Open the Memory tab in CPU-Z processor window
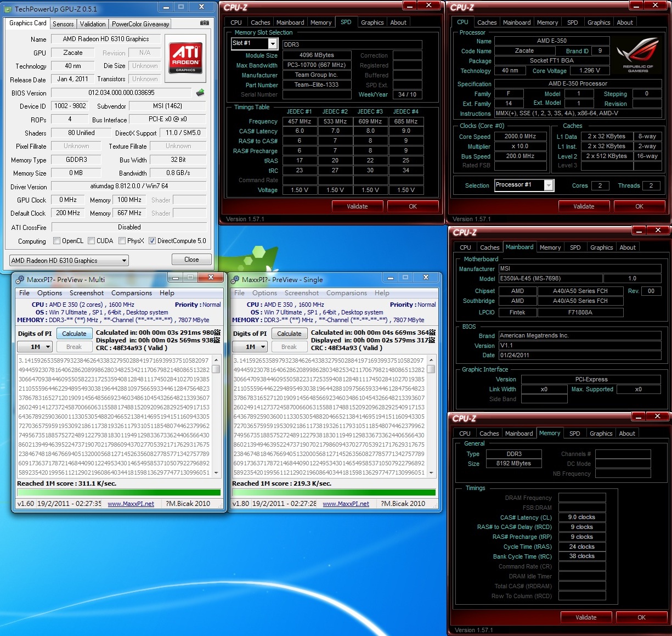 pos(547,22)
